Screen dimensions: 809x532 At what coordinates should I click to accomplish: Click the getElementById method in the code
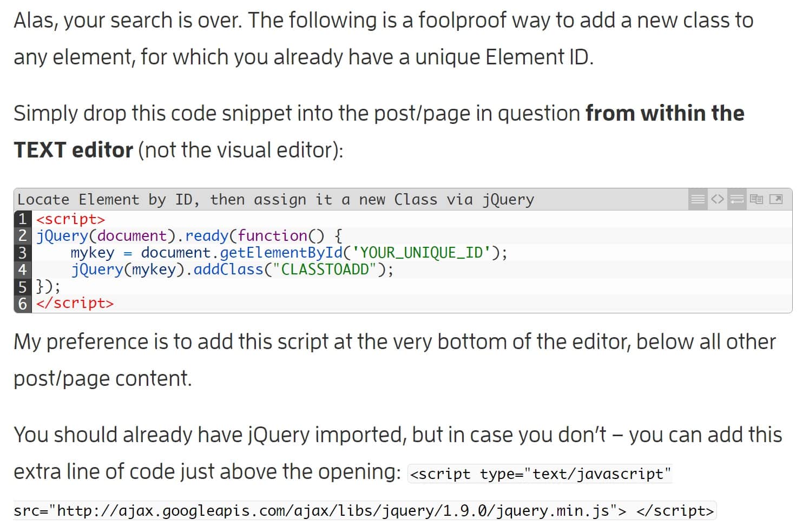(x=283, y=252)
